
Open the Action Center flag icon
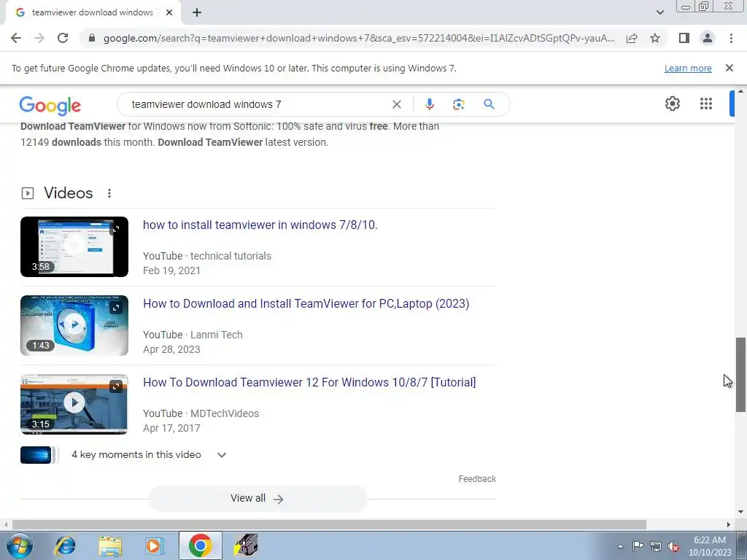point(638,546)
